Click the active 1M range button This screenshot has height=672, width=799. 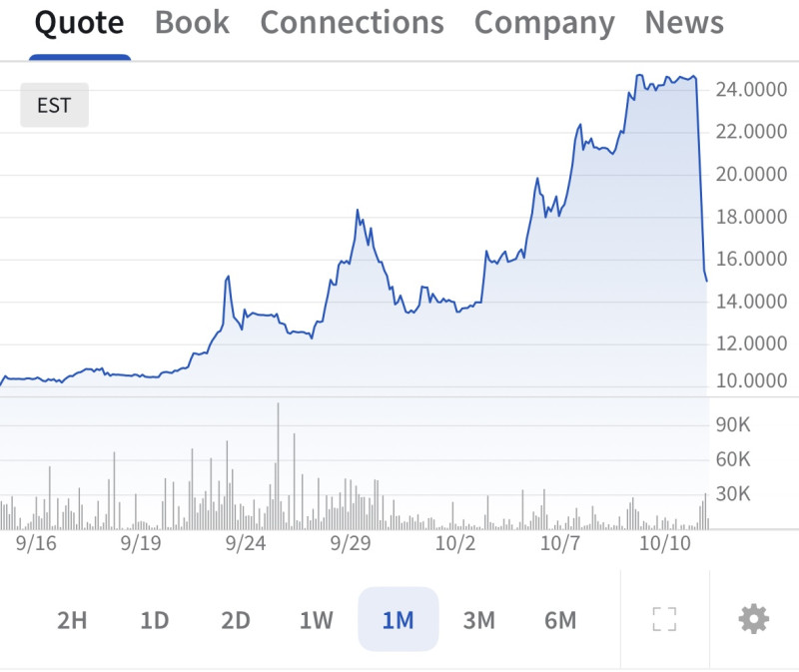398,620
